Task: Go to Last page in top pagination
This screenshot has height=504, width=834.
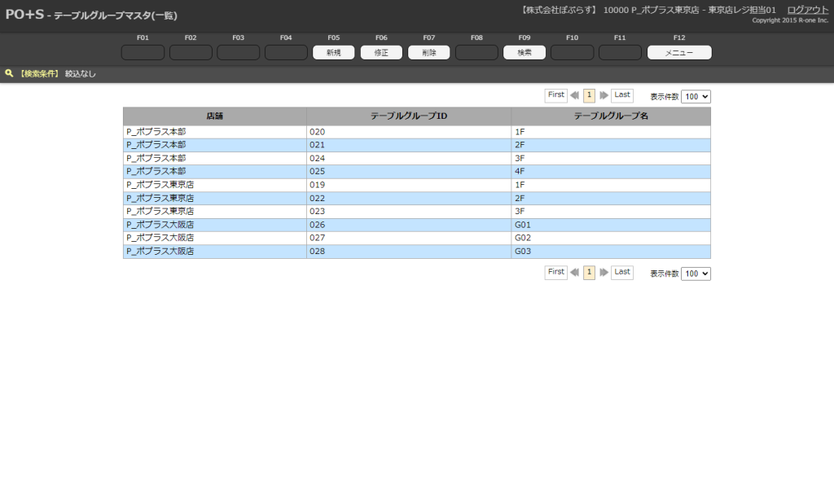Action: pyautogui.click(x=622, y=95)
